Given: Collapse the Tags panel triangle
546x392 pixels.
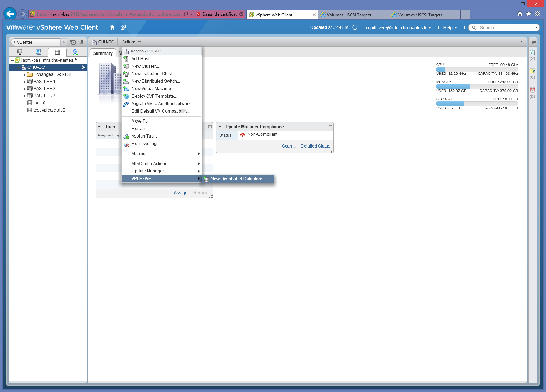Looking at the screenshot, I should point(99,127).
